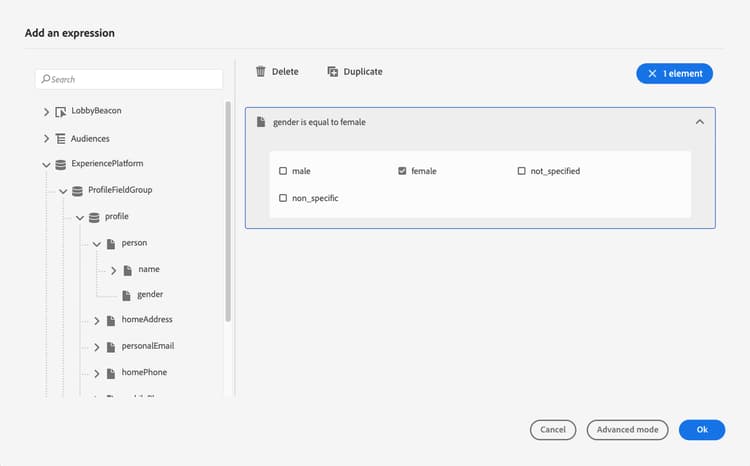The image size is (750, 466).
Task: Click the field tree vertical scrollbar
Action: 228,211
